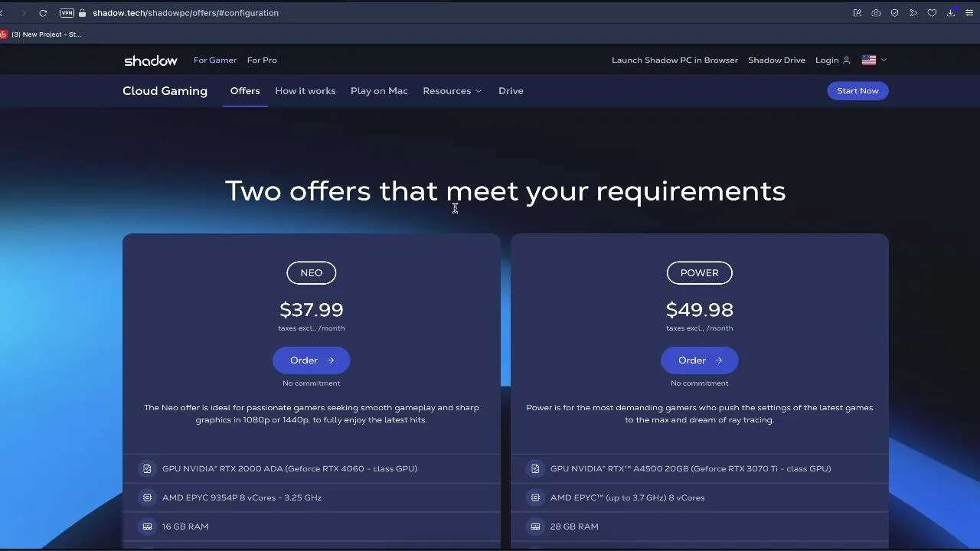Click the $49.98 price text
The height and width of the screenshot is (551, 980).
pyautogui.click(x=699, y=310)
